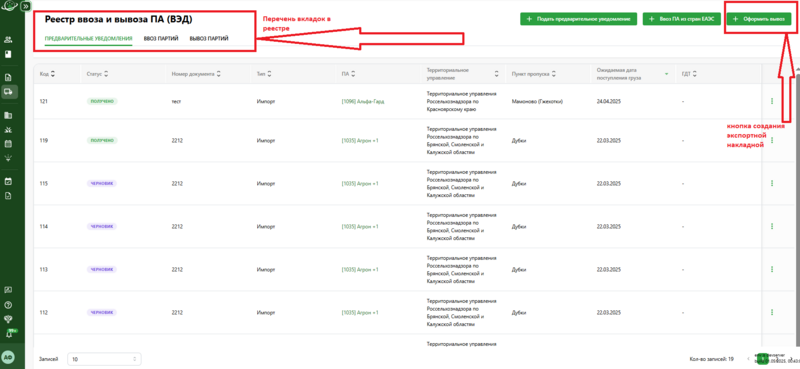Click the Дубки cell in row 112
This screenshot has width=800, height=369.
click(519, 312)
